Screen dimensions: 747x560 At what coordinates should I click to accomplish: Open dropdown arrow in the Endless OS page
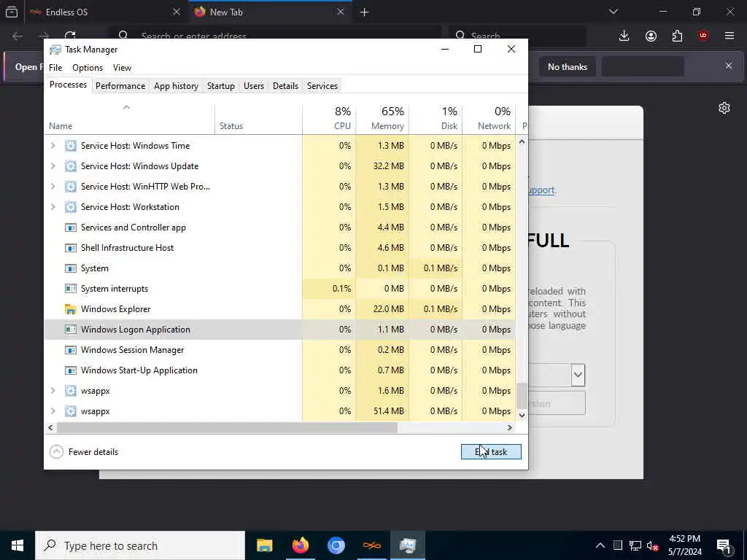[578, 375]
